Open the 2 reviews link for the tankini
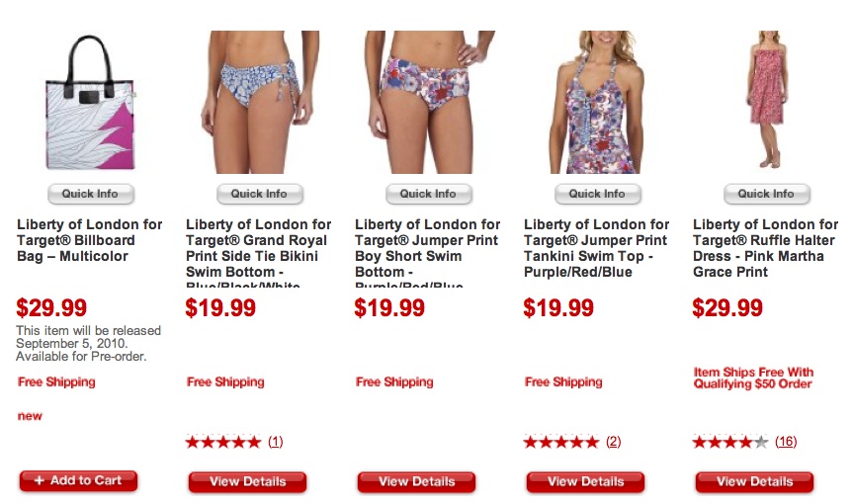Screen dimensions: 853x504 613,442
